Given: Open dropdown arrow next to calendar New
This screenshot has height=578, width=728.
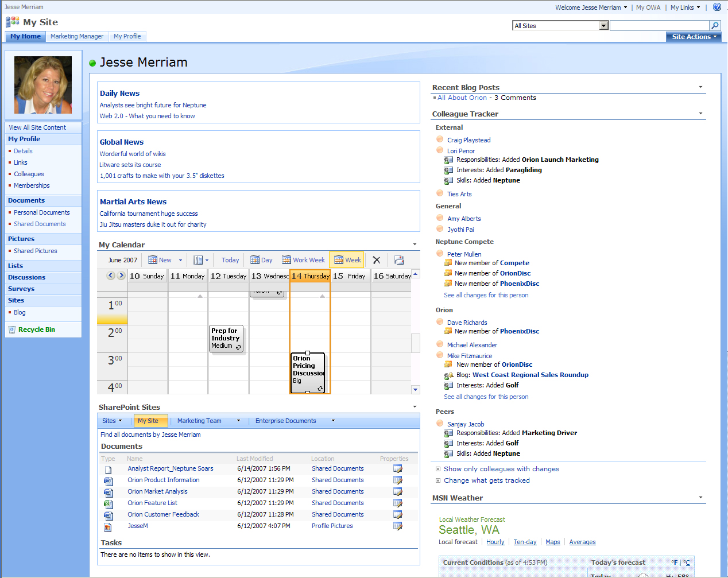Looking at the screenshot, I should point(180,260).
